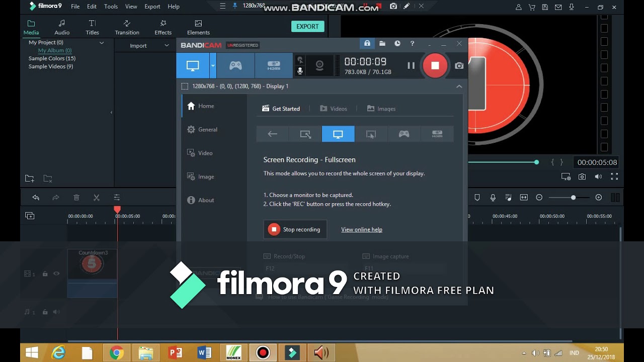Screen dimensions: 644x362
Task: Toggle Bandicam webcam overlay
Action: 319,65
